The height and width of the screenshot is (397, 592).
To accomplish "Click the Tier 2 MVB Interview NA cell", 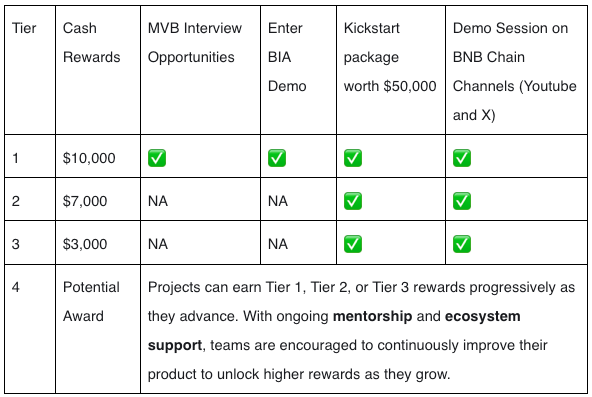I will pyautogui.click(x=200, y=199).
